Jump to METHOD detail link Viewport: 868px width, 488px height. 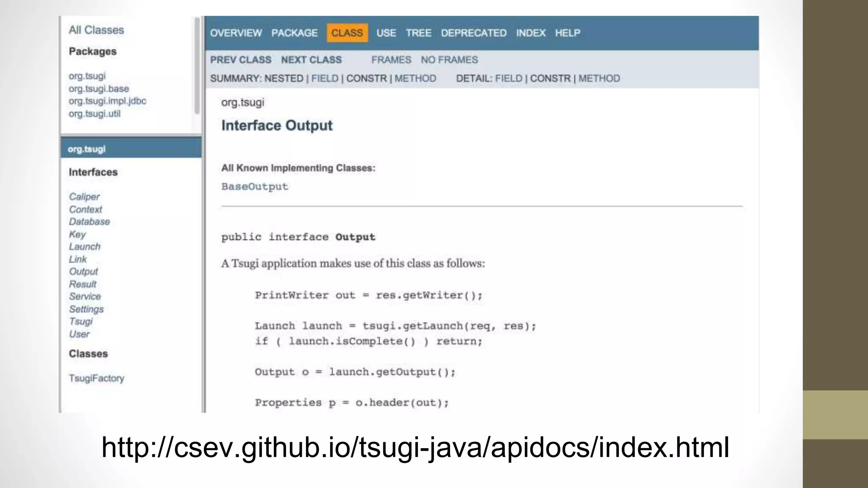pyautogui.click(x=599, y=78)
